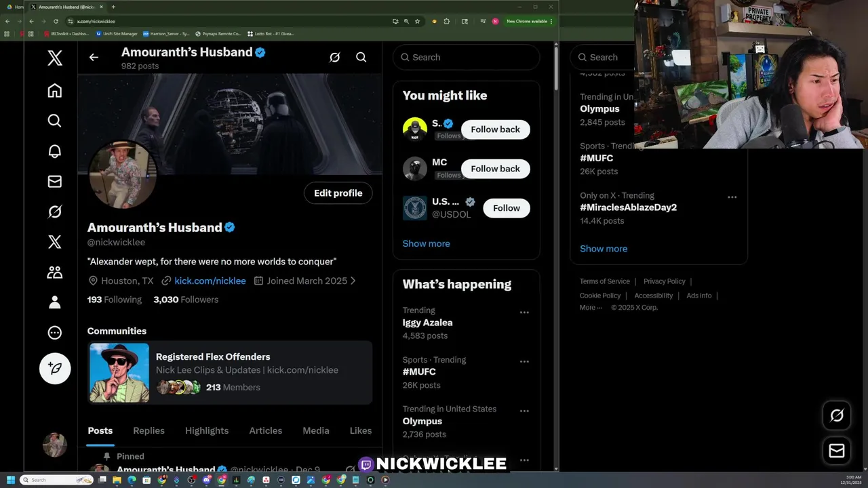Image resolution: width=868 pixels, height=488 pixels.
Task: Open the kick.com/nicklee link
Action: tap(210, 281)
